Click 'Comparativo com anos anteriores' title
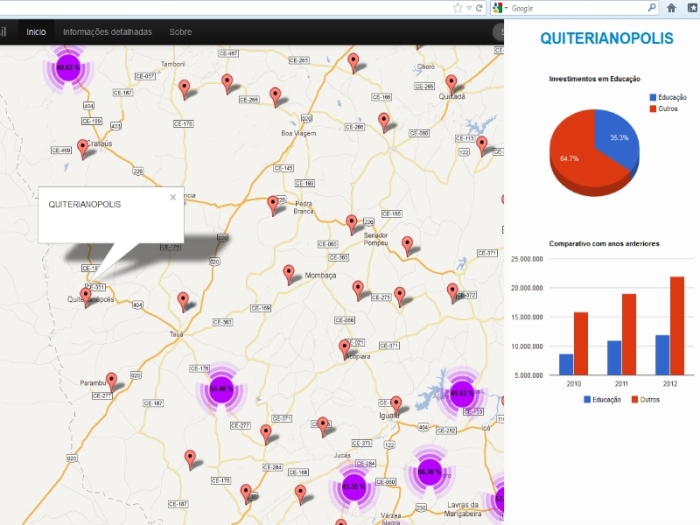The height and width of the screenshot is (525, 700). [x=604, y=244]
